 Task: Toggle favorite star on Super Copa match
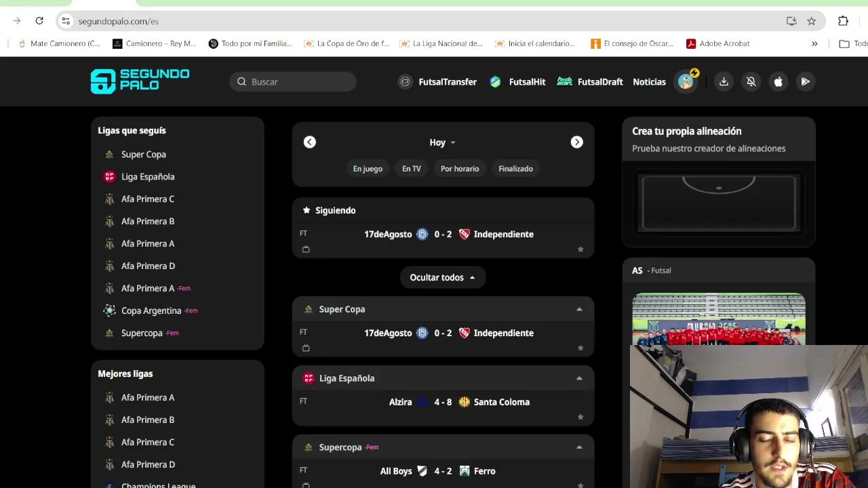580,348
